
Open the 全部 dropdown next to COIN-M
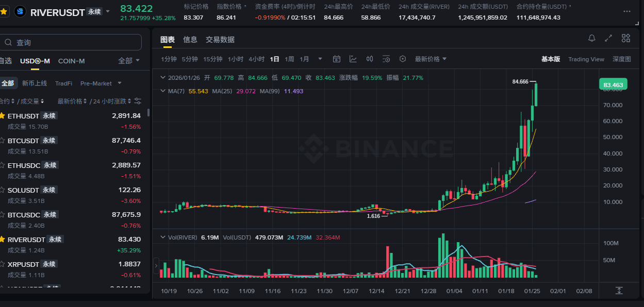coord(129,61)
